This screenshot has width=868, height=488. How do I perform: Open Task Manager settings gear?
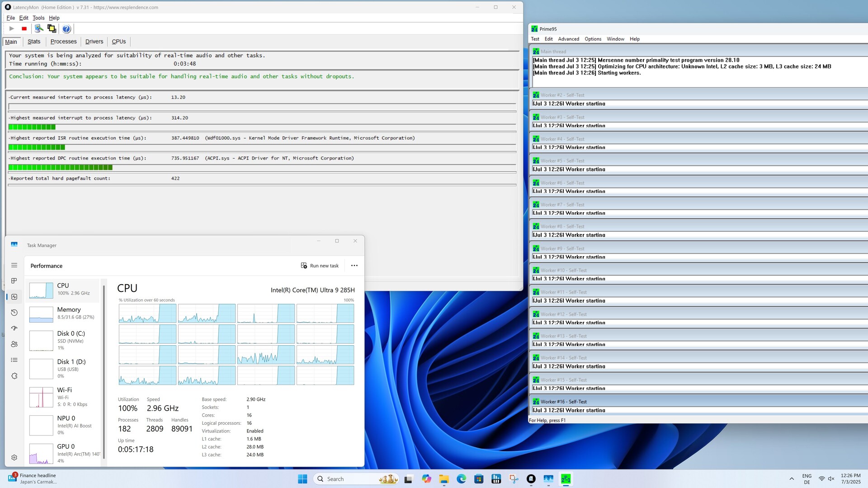tap(14, 457)
